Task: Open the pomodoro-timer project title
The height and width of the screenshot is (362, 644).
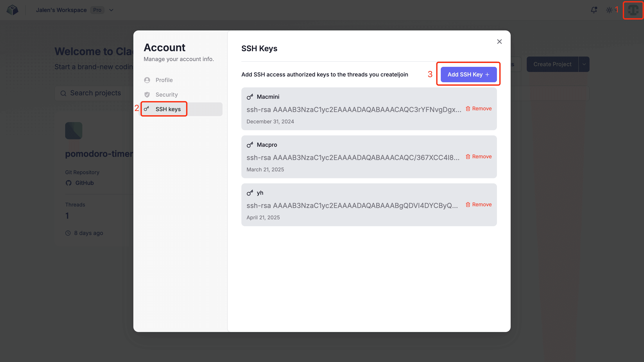Action: pos(99,154)
